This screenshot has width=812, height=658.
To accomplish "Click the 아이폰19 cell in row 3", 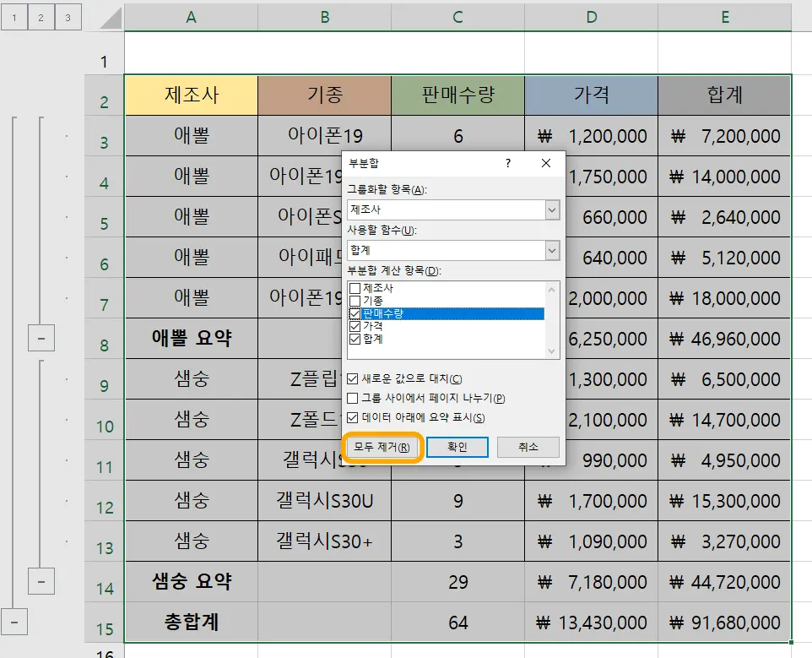I will (325, 136).
